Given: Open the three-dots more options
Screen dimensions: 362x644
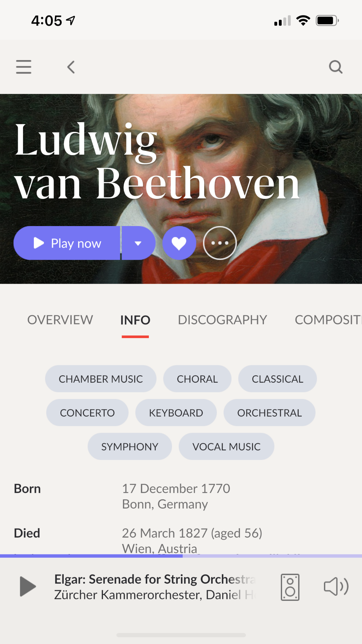Looking at the screenshot, I should tap(220, 243).
